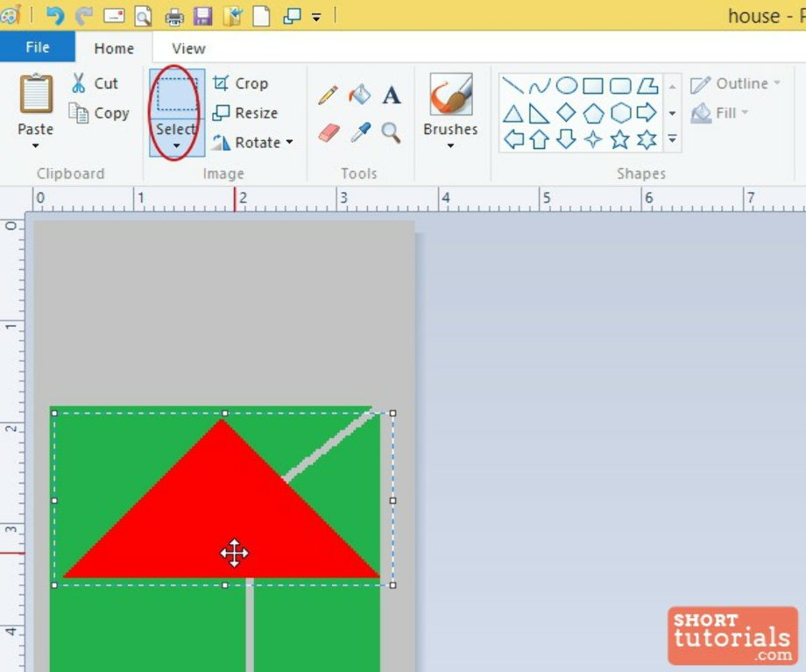
Task: Choose the Rounded rectangle shape
Action: [620, 86]
